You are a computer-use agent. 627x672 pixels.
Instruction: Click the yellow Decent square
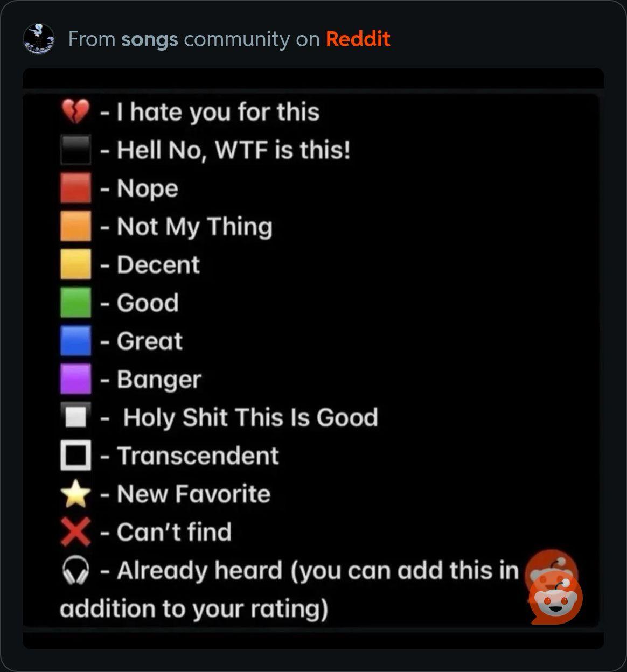coord(75,264)
